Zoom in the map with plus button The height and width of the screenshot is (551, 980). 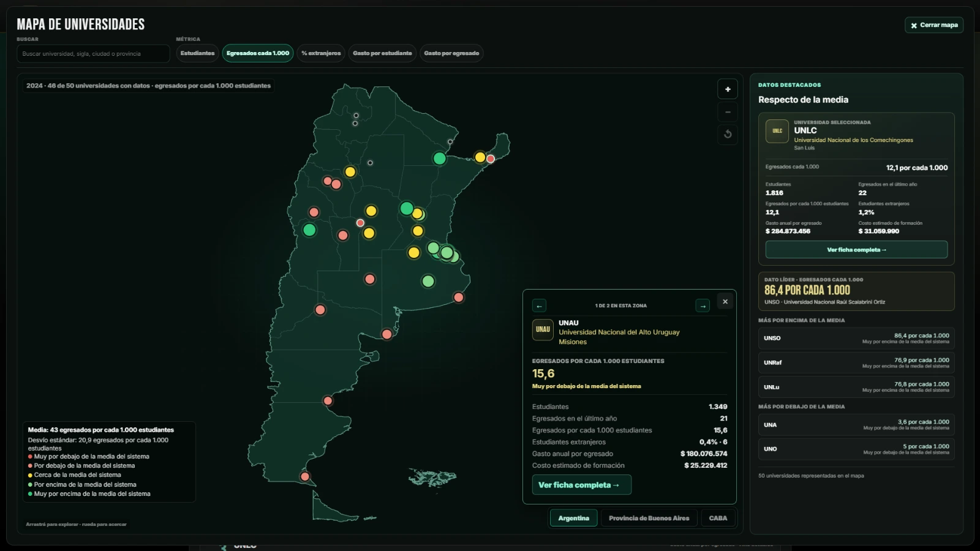[x=728, y=89]
